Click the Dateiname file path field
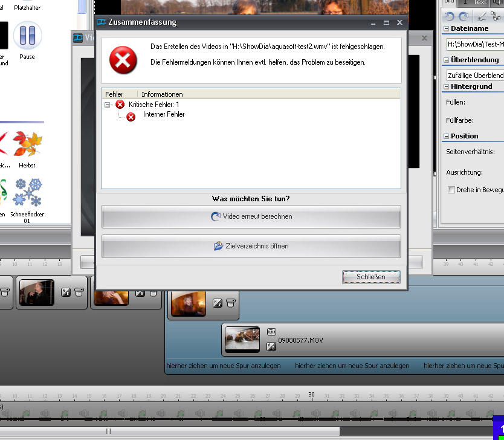504x440 pixels. pos(475,44)
